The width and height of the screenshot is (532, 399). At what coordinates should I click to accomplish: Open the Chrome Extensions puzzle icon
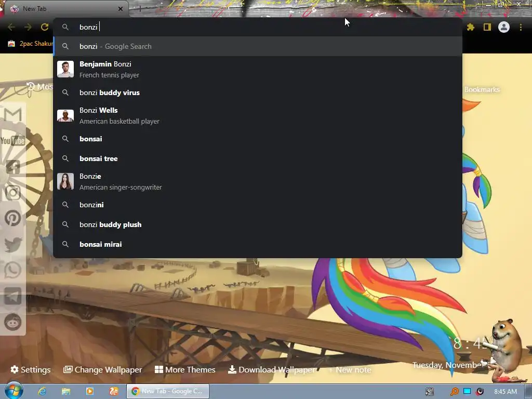pyautogui.click(x=470, y=27)
